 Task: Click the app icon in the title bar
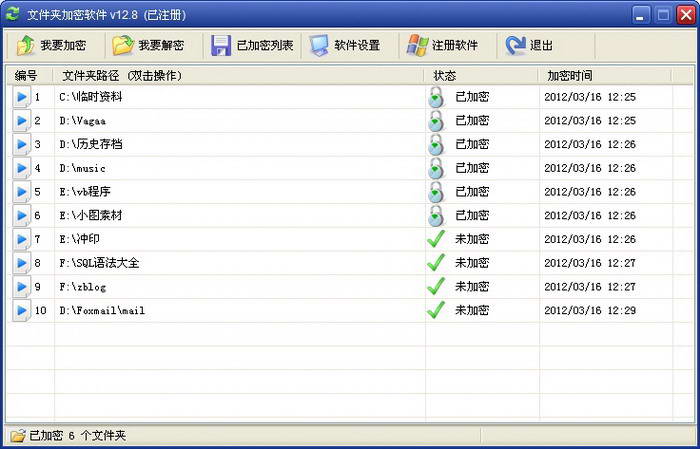coord(12,14)
